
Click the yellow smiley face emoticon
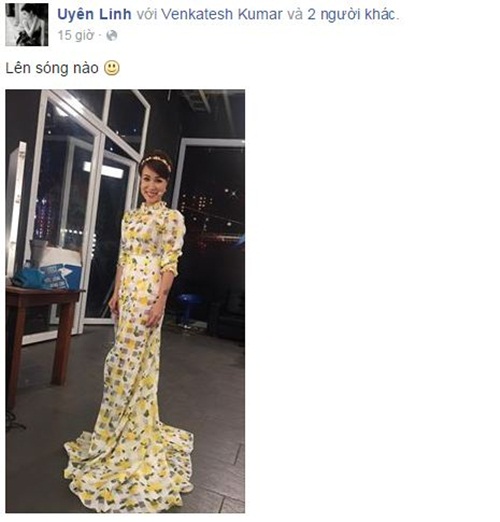(x=112, y=68)
